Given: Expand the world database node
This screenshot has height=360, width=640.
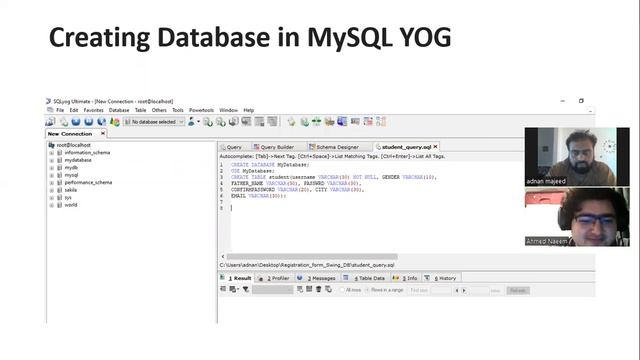Looking at the screenshot, I should 51,205.
